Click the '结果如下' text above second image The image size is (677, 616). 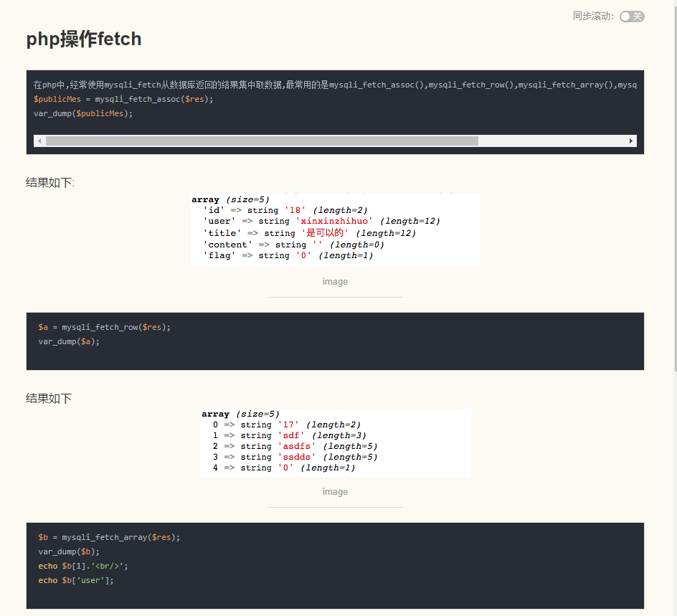point(49,398)
